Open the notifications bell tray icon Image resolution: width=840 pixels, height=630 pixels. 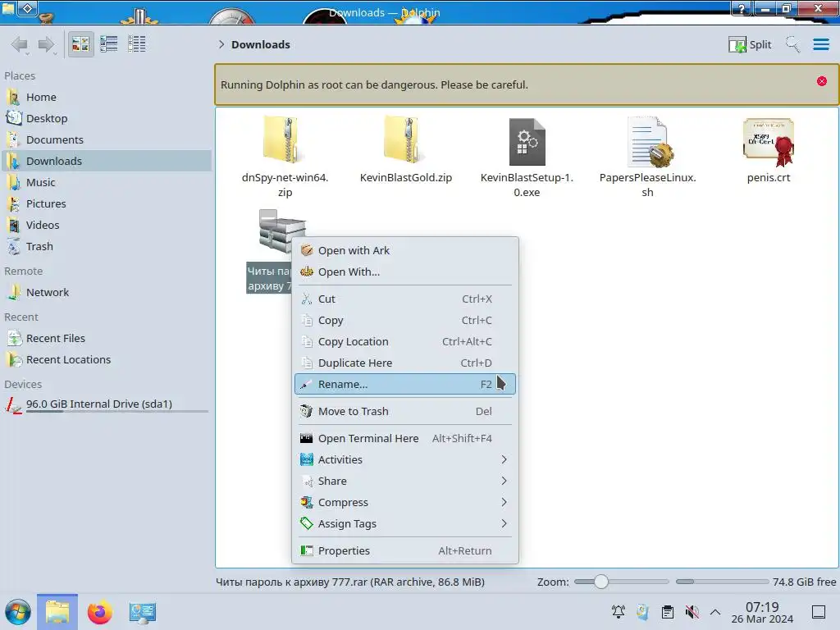tap(619, 612)
